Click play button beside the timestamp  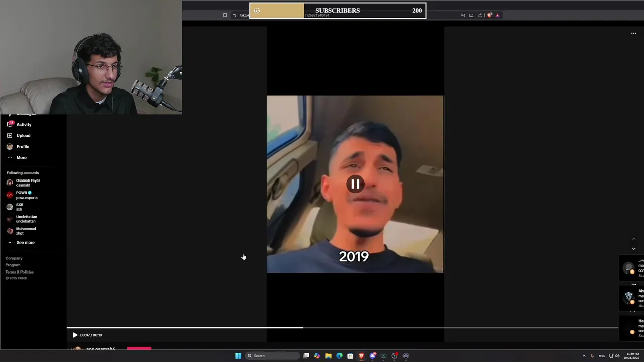pos(75,335)
